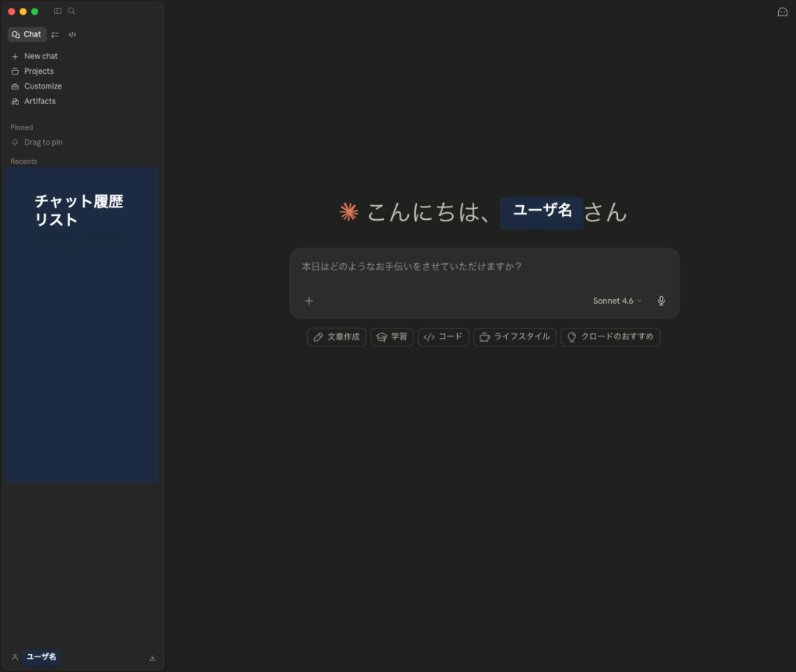
Task: Choose the コード suggestion chip
Action: tap(443, 336)
